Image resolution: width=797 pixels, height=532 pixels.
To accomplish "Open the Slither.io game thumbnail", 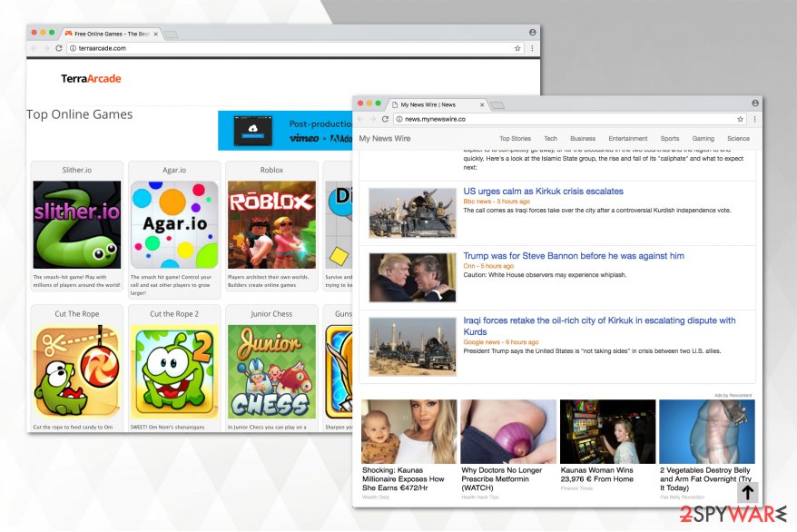I will pyautogui.click(x=77, y=224).
